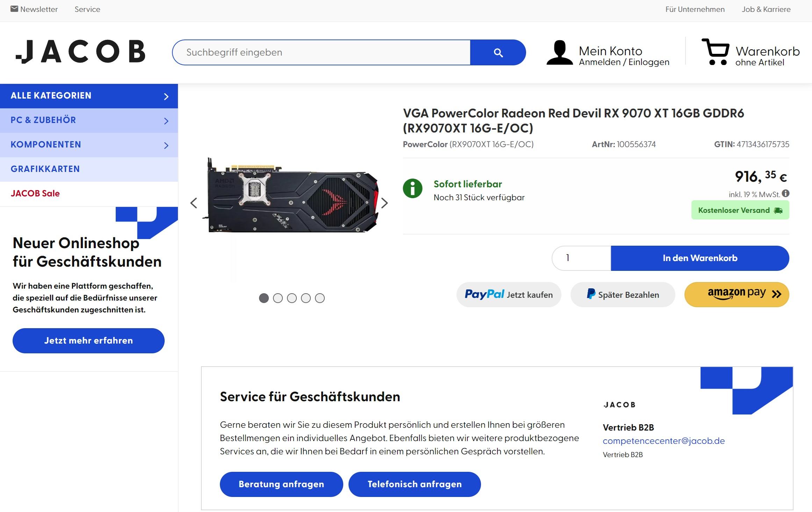Click the Newsletter envelope icon
The height and width of the screenshot is (512, 812).
click(14, 9)
